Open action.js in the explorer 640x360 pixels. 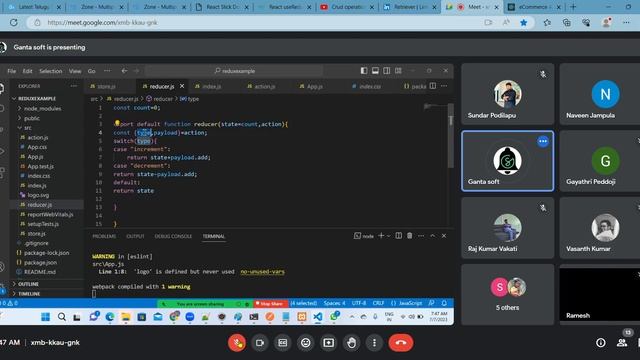[38, 138]
